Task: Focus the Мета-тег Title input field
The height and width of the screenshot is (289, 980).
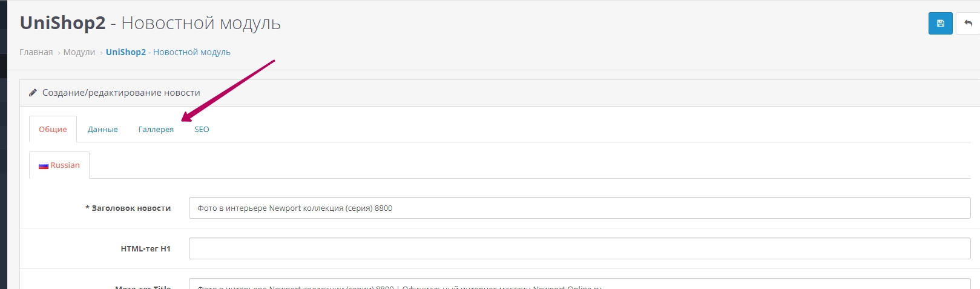Action: coord(579,285)
